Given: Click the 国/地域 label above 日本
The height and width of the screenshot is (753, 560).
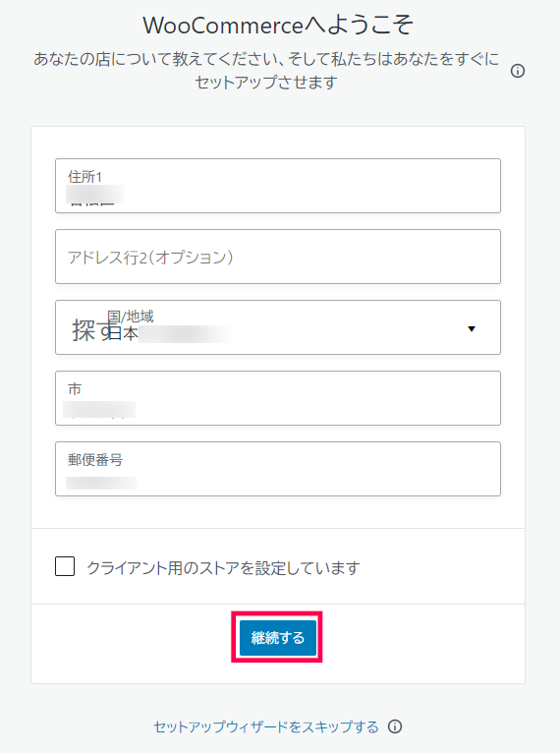Looking at the screenshot, I should pyautogui.click(x=131, y=316).
